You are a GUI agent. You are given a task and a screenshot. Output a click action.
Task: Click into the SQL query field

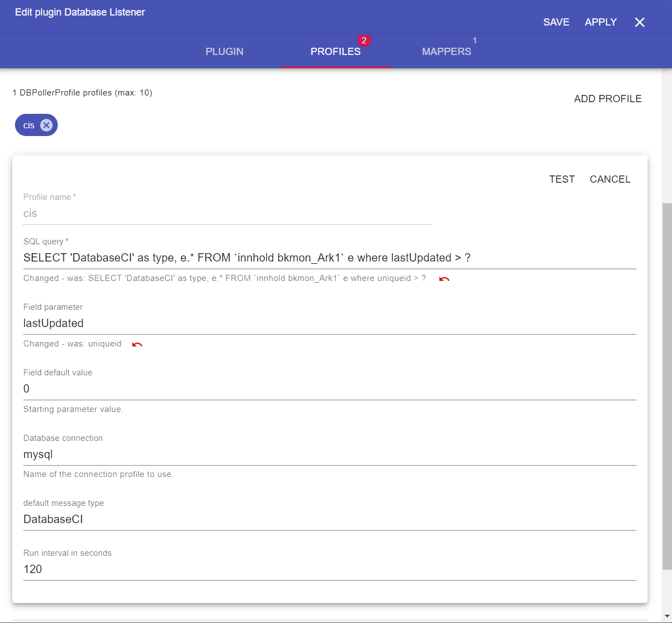click(x=329, y=258)
